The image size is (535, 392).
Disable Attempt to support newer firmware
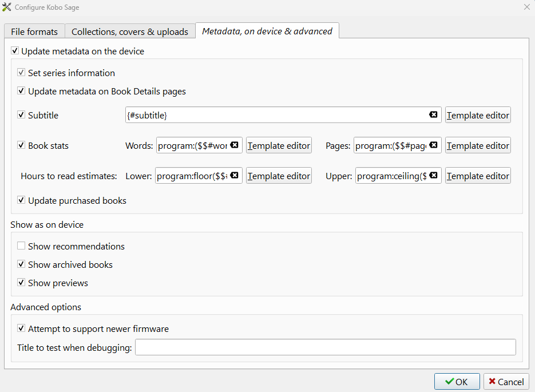pos(21,329)
